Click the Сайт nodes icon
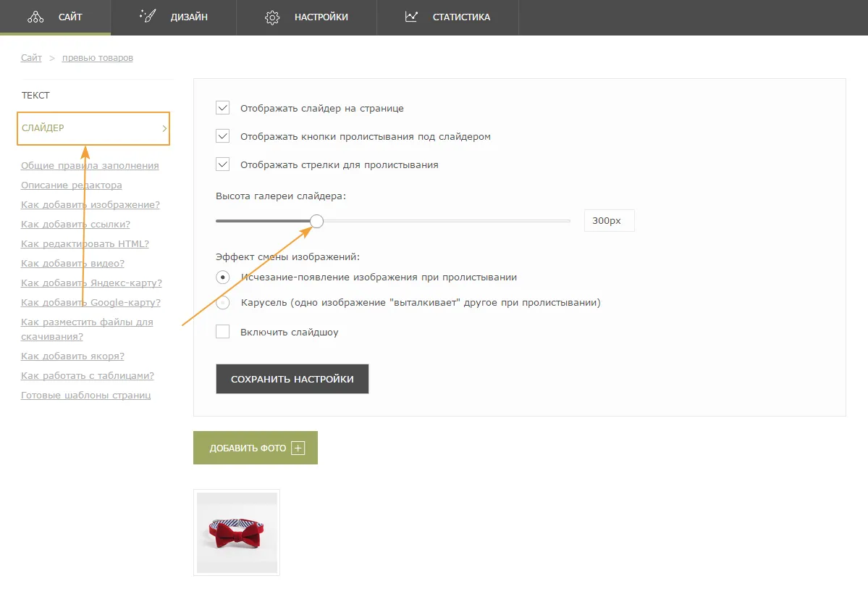The width and height of the screenshot is (868, 589). point(35,17)
